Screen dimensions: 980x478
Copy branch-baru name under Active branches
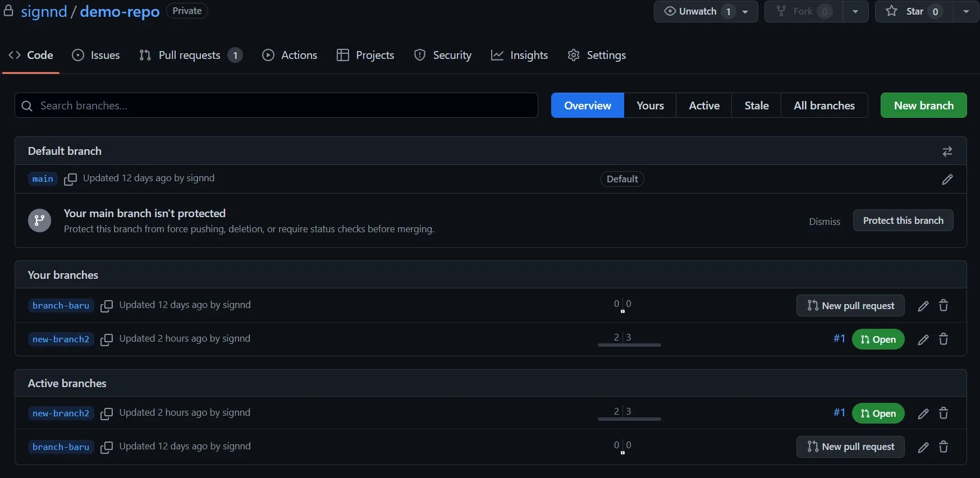coord(107,447)
